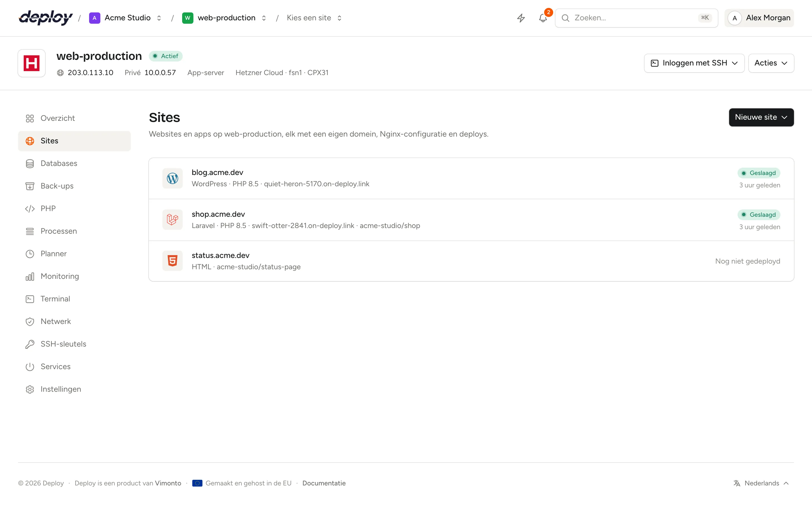Click the globe icon beside public IP
812x508 pixels.
(x=60, y=73)
